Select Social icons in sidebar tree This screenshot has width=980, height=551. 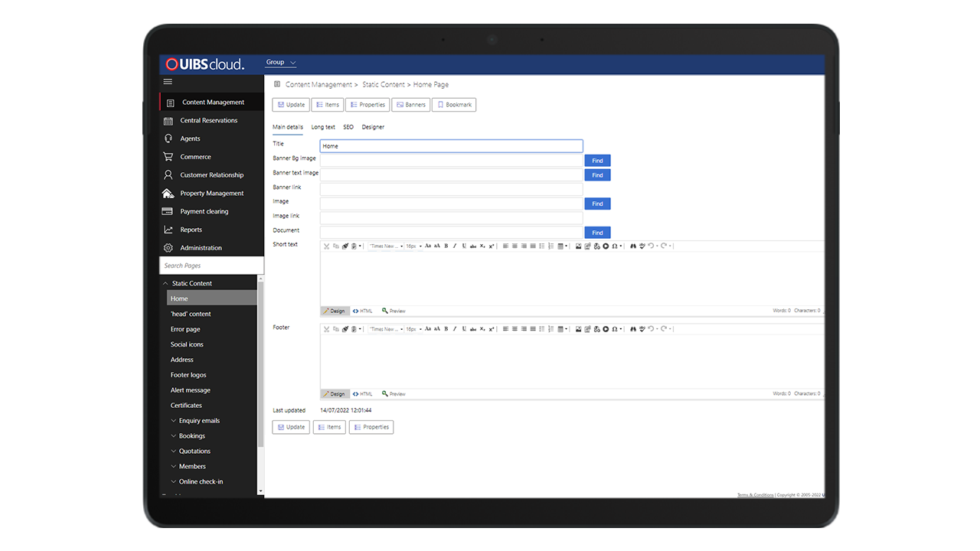(187, 344)
